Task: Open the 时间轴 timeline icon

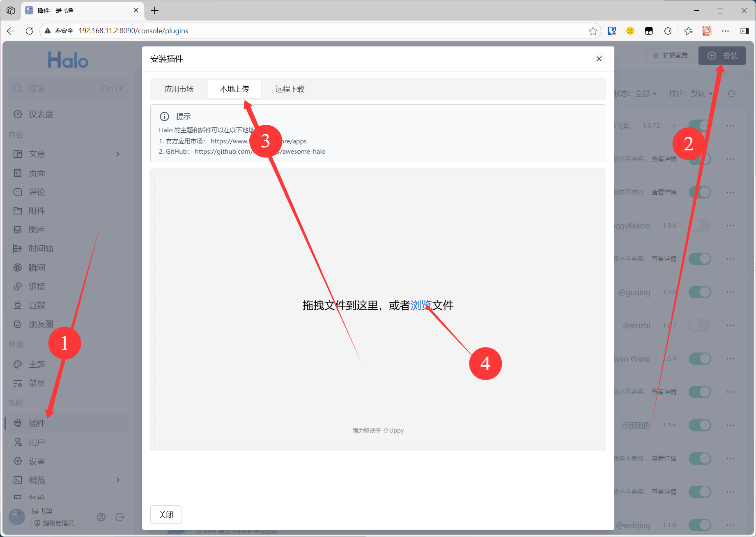Action: point(18,249)
